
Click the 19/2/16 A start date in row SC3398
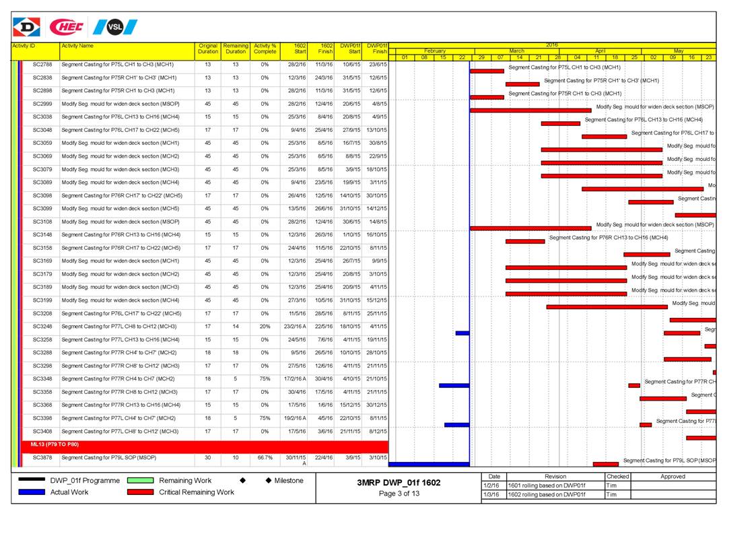(295, 418)
